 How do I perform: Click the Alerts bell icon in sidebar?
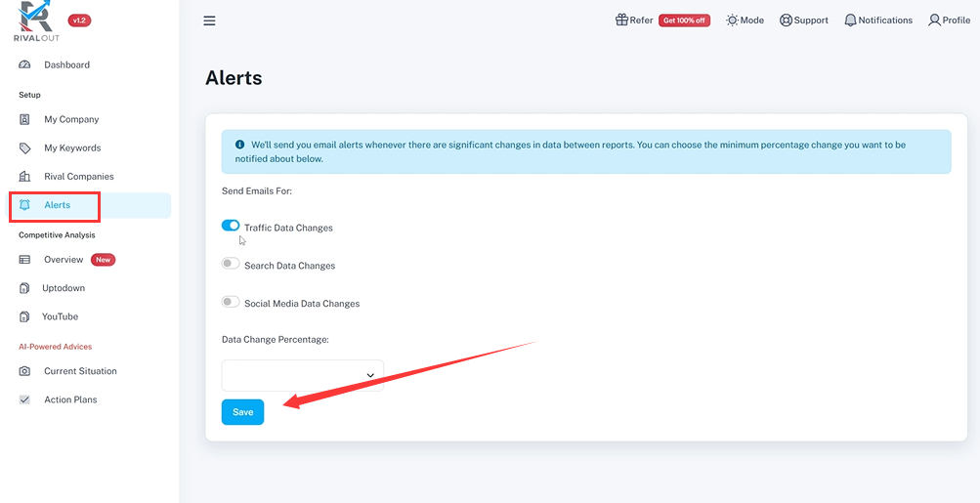[x=24, y=205]
